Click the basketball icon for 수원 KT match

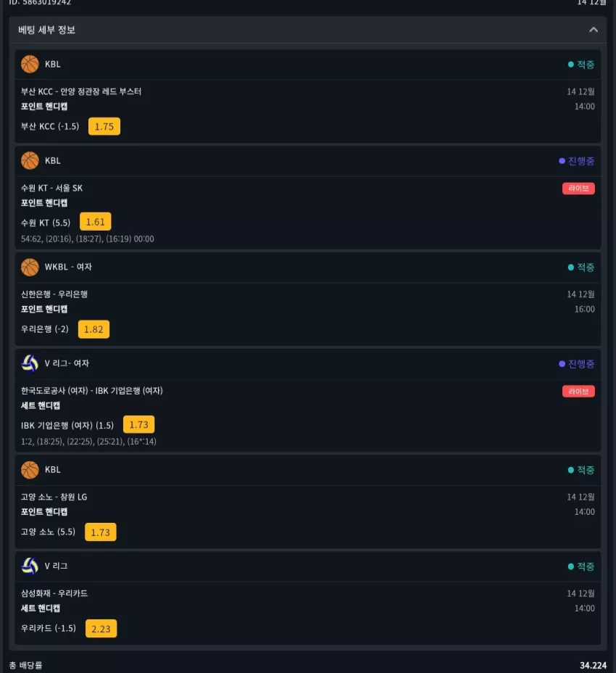30,160
